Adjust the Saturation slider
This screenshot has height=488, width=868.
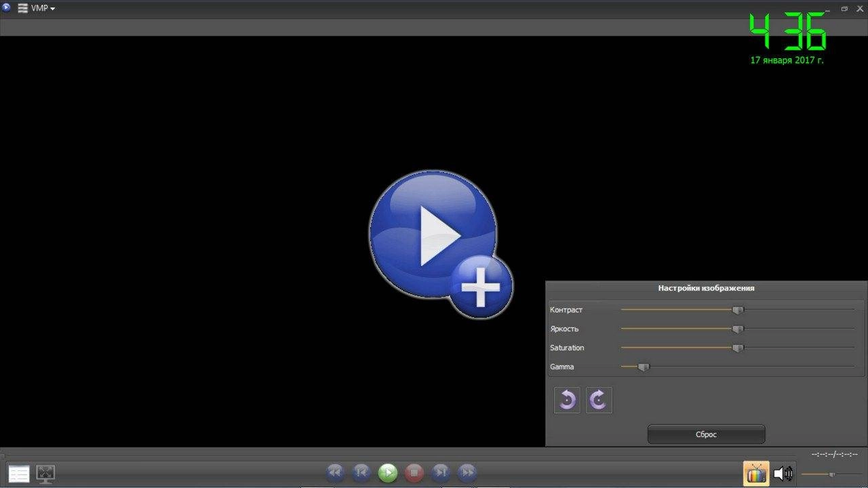point(737,348)
